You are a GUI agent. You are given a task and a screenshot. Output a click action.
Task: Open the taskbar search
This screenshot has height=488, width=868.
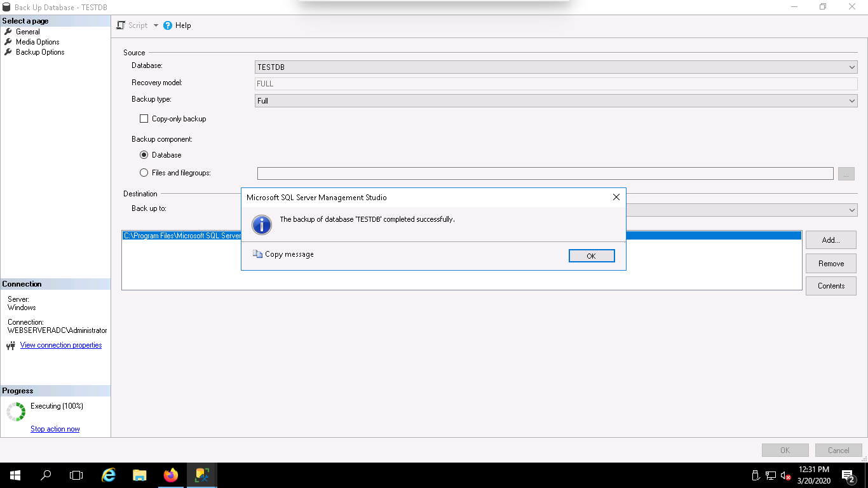coord(46,475)
